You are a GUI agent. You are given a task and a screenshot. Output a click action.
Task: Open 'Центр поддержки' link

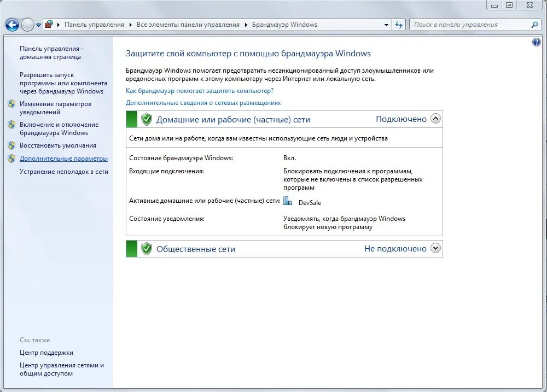click(x=46, y=353)
